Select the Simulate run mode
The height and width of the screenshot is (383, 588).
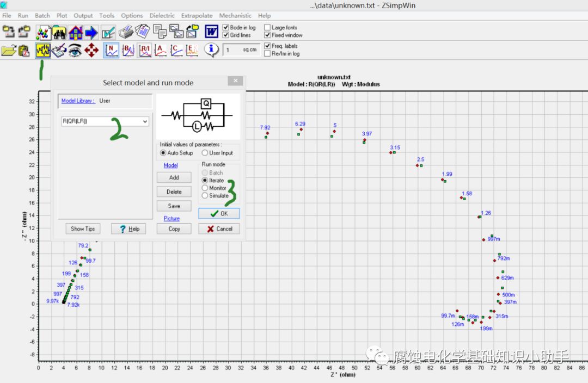tap(205, 196)
